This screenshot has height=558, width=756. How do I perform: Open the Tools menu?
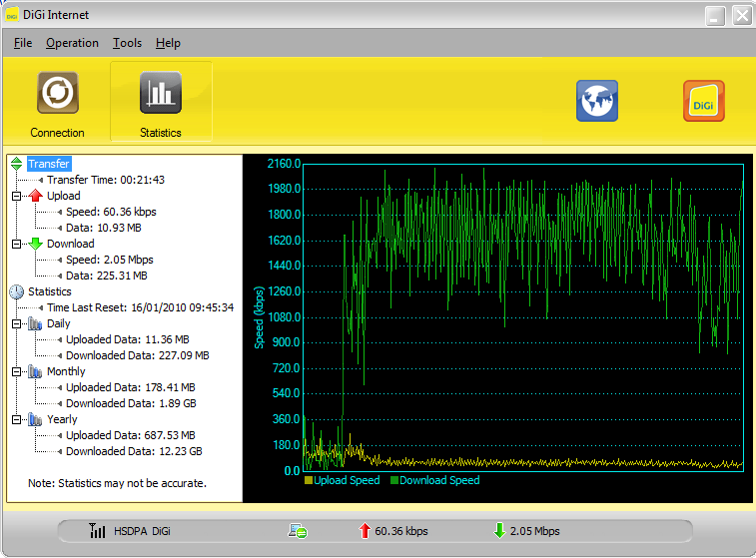[127, 43]
